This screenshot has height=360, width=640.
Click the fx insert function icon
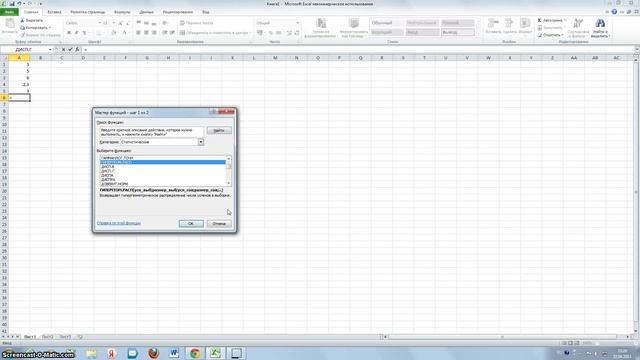[77, 49]
